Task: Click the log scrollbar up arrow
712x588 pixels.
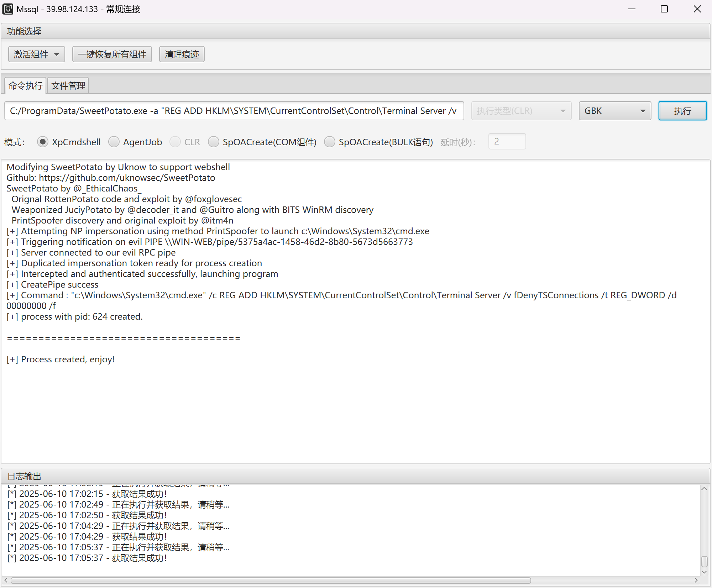Action: [x=704, y=489]
